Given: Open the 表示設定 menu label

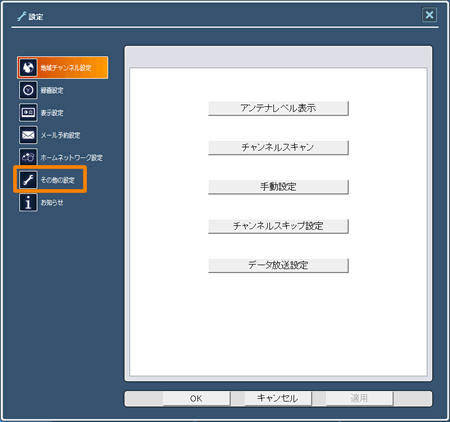Looking at the screenshot, I should click(52, 113).
